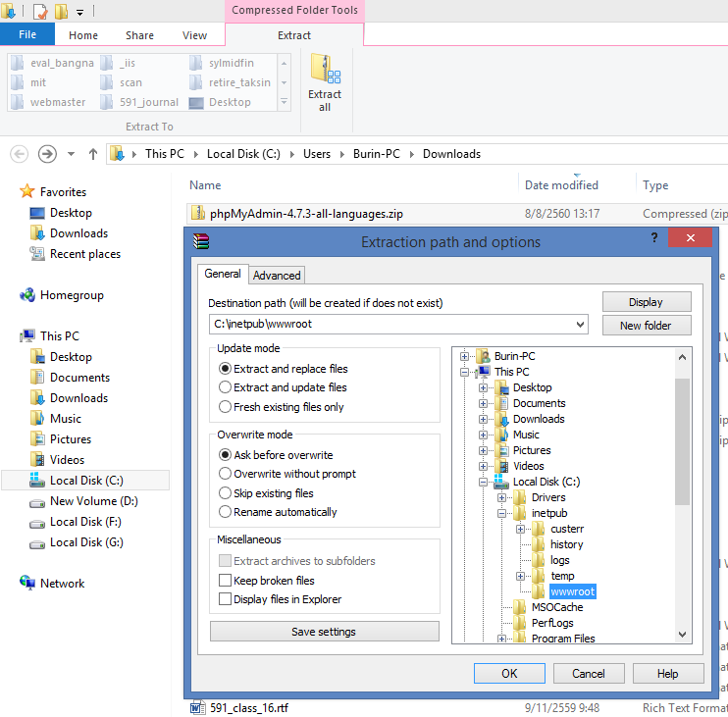Select Rename automatically option
This screenshot has width=728, height=717.
click(x=278, y=512)
